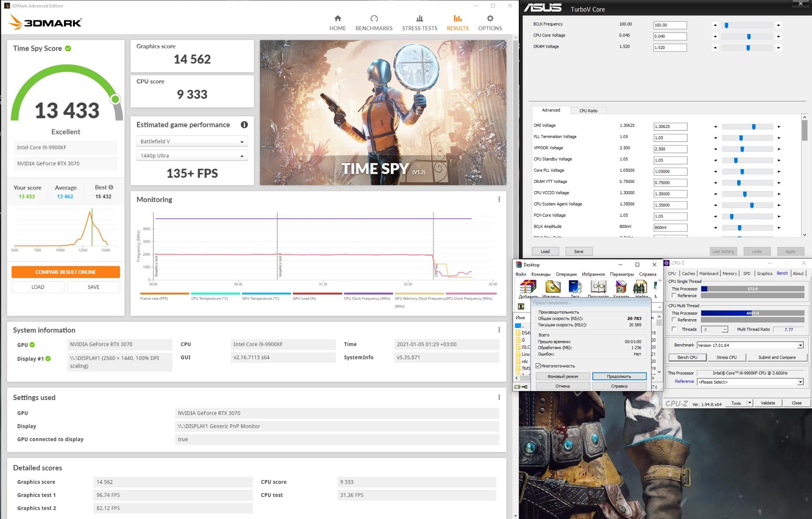The height and width of the screenshot is (519, 812).
Task: Click the info icon next to Best score
Action: 111,187
